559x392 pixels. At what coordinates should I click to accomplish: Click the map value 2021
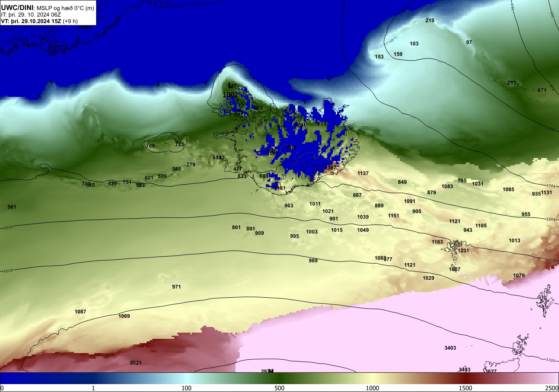[136, 363]
